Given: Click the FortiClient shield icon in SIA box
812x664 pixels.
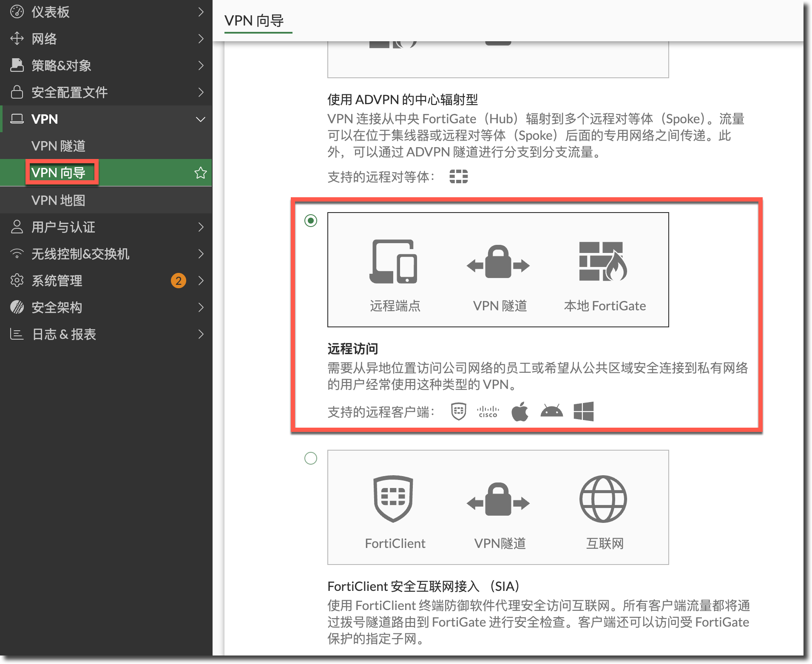Looking at the screenshot, I should [x=393, y=499].
